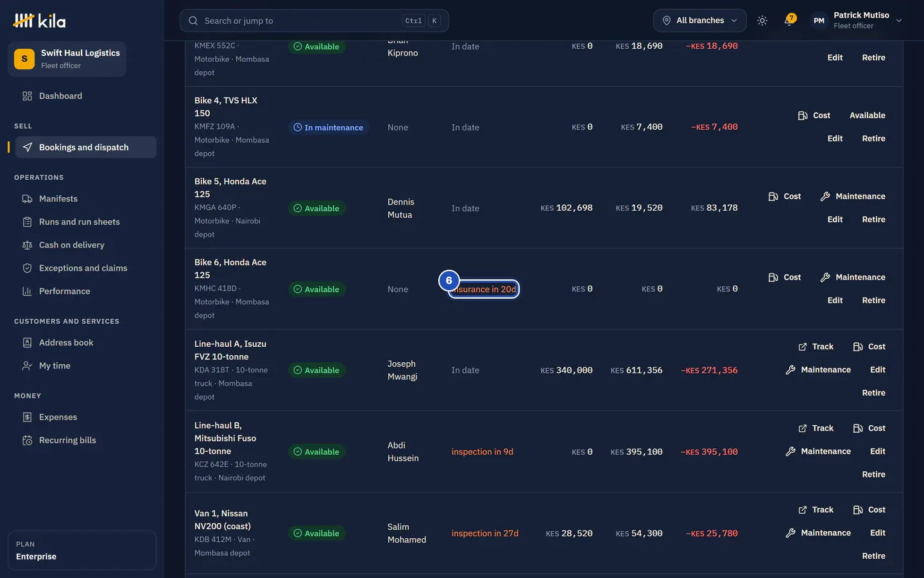Click the Exceptions and claims shield icon
Viewport: 924px width, 578px height.
coord(27,268)
